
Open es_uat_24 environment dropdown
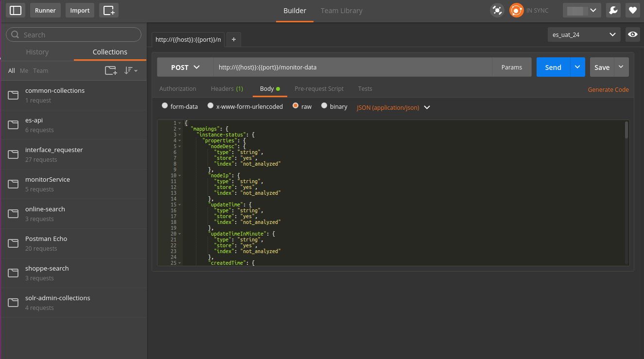[584, 34]
